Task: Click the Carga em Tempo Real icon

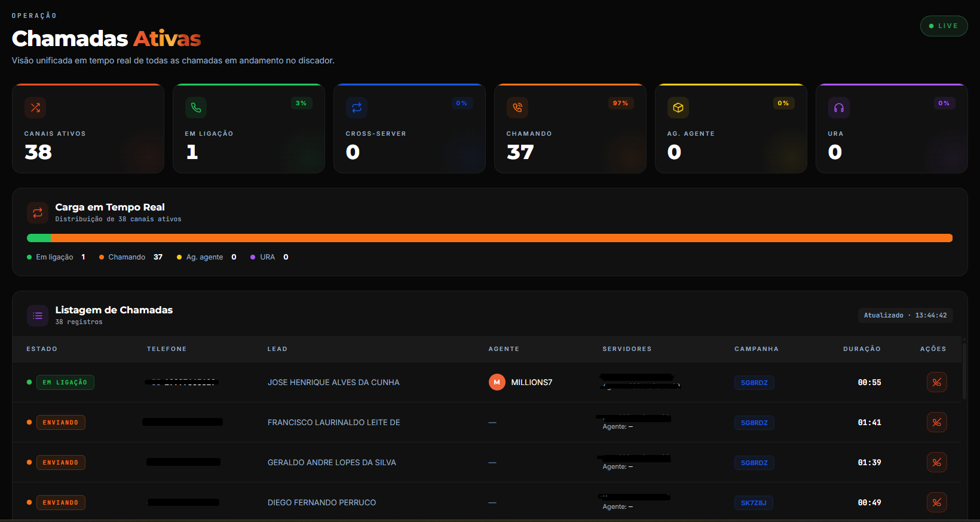Action: tap(38, 213)
